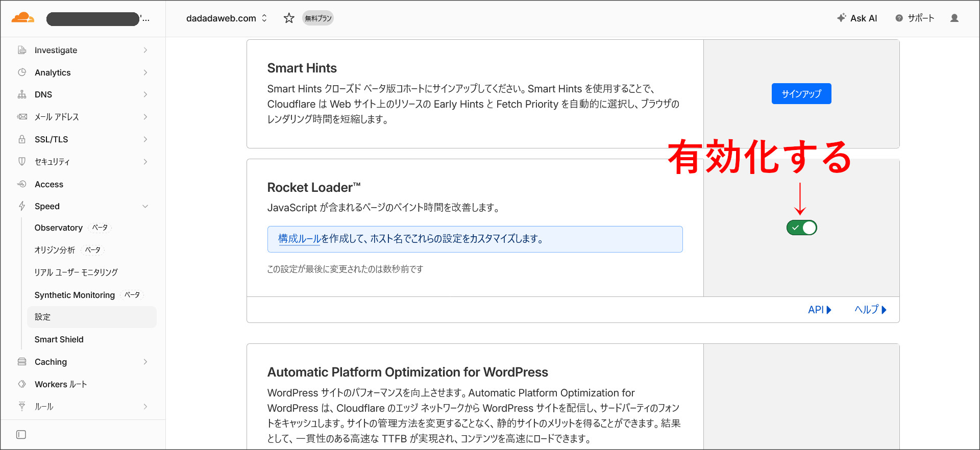The width and height of the screenshot is (980, 450).
Task: Click the メール アドレス envelope icon
Action: tap(22, 117)
